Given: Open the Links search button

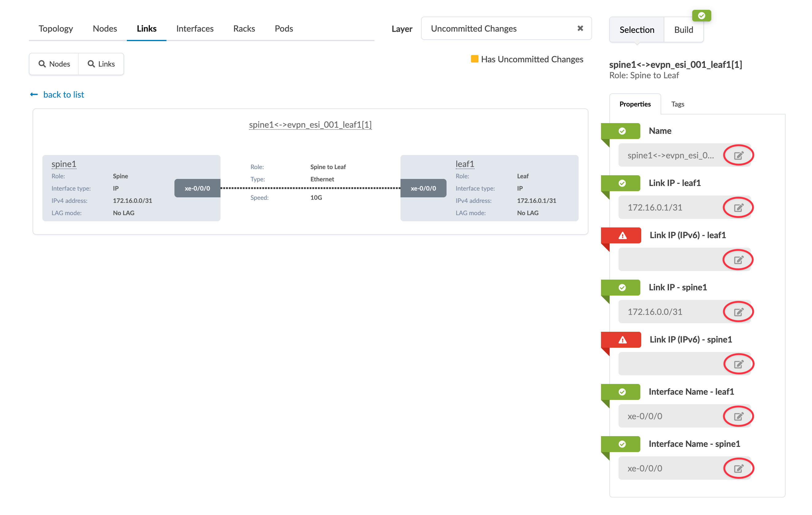Looking at the screenshot, I should tap(101, 64).
